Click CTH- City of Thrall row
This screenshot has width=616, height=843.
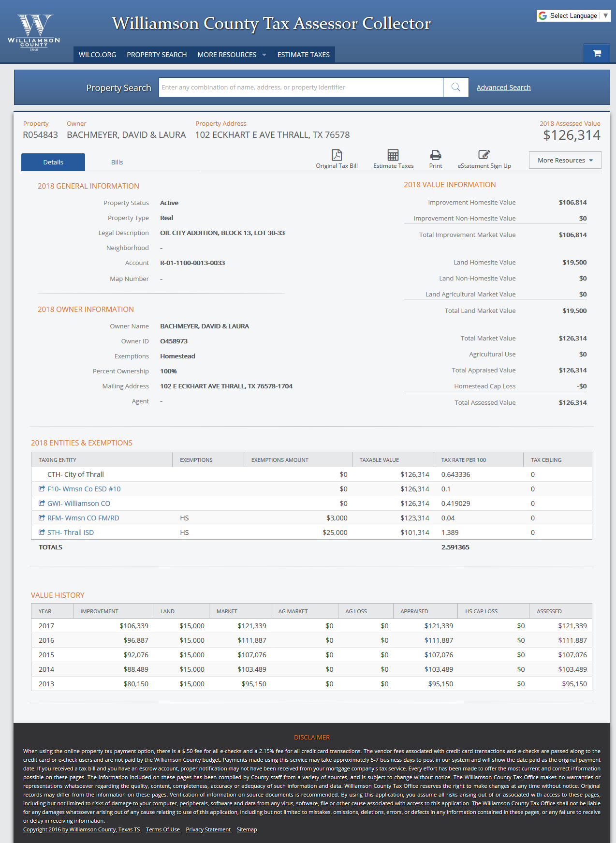311,474
